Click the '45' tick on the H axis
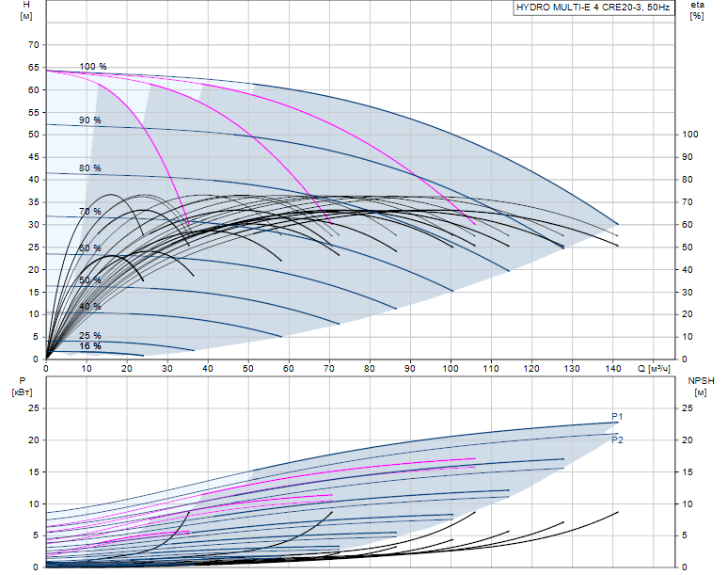 [34, 157]
